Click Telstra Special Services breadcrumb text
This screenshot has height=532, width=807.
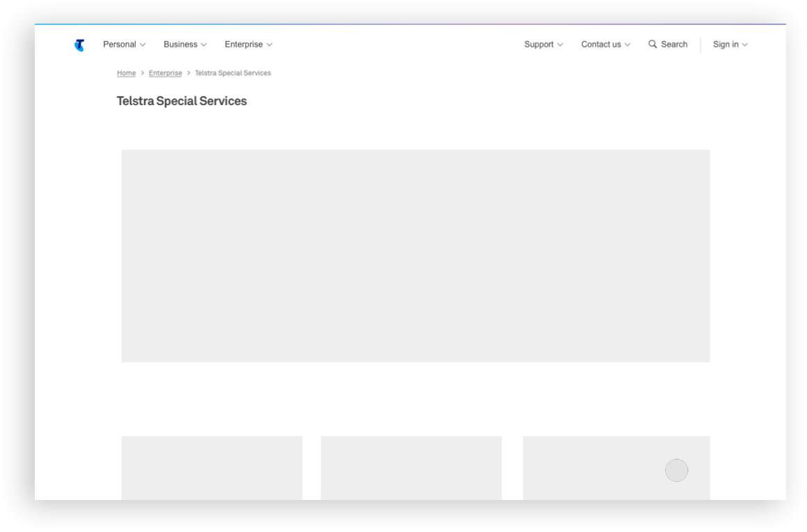click(x=232, y=73)
